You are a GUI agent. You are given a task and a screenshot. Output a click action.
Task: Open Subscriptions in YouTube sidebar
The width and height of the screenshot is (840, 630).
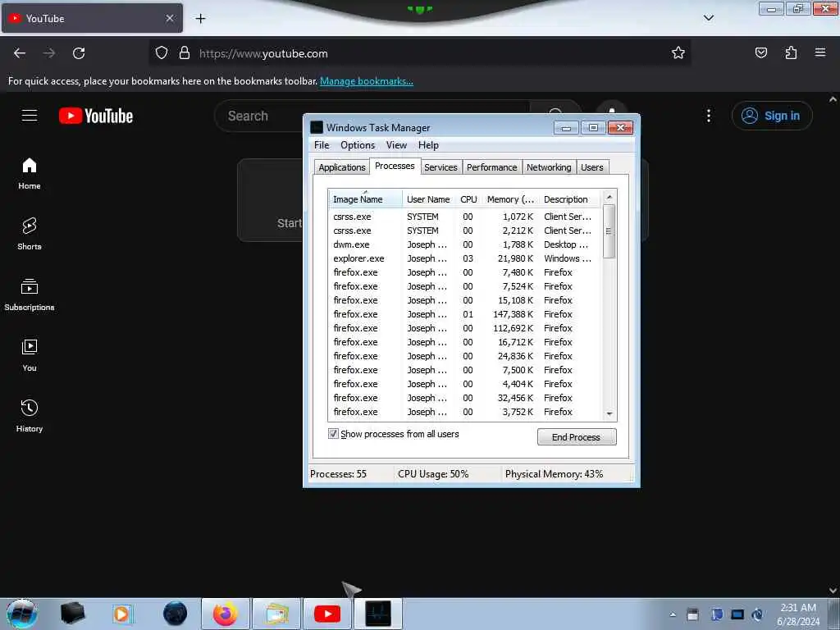pyautogui.click(x=30, y=294)
